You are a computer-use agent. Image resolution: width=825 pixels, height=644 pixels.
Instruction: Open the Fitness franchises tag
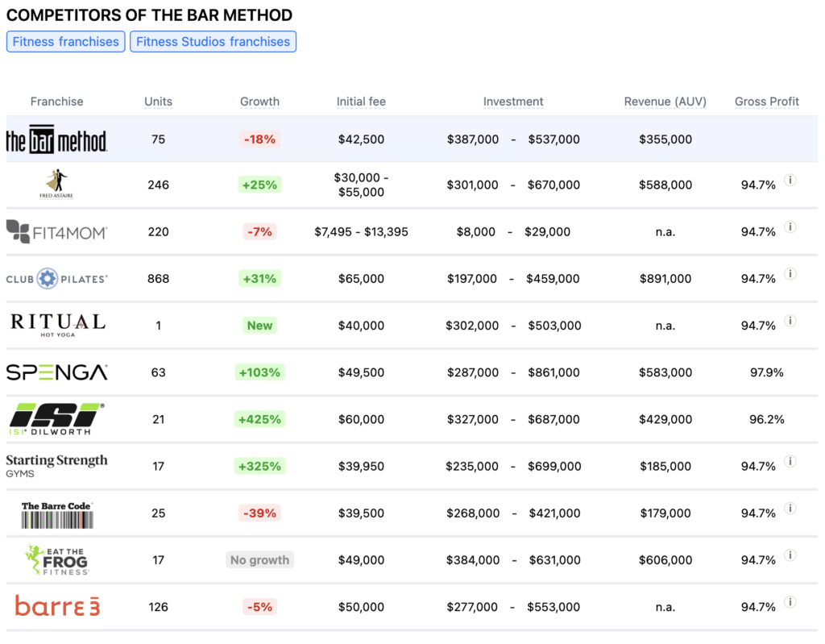click(x=66, y=42)
